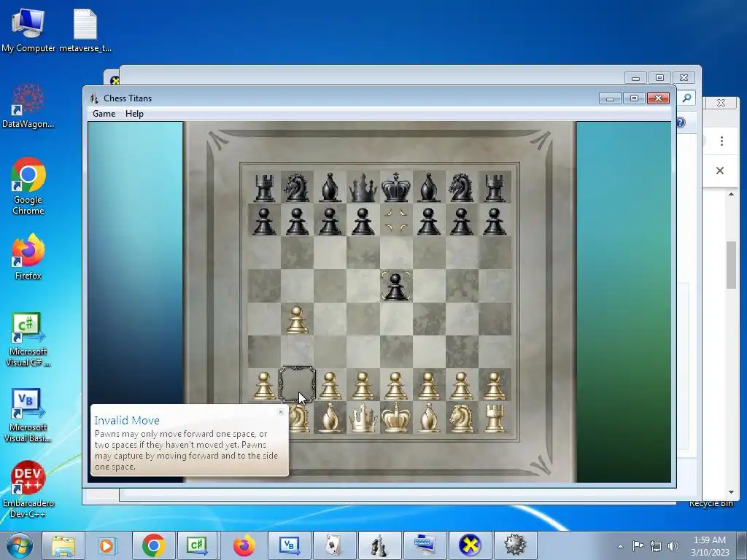Select the black queen piece

[x=363, y=187]
